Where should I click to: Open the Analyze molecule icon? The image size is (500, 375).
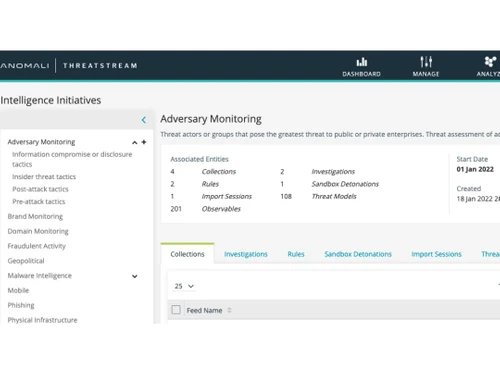(x=490, y=62)
